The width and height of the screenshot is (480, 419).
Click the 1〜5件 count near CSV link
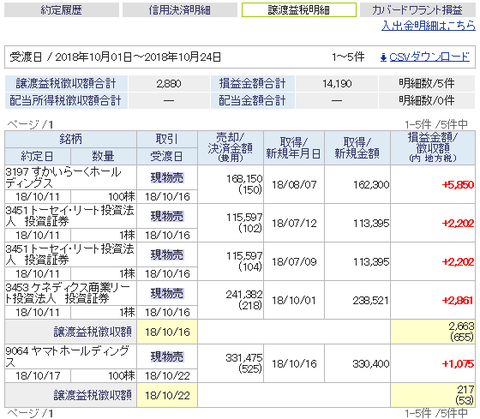coord(348,57)
